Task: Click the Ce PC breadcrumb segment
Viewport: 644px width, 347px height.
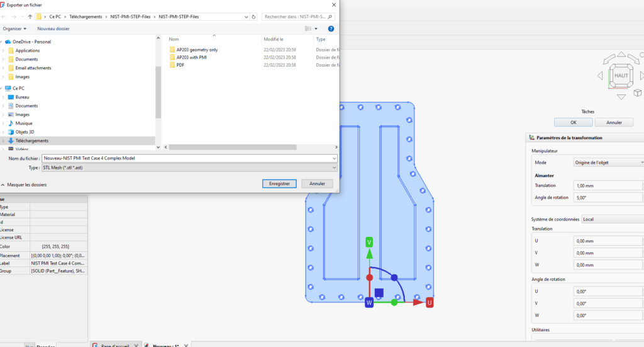Action: click(x=55, y=17)
